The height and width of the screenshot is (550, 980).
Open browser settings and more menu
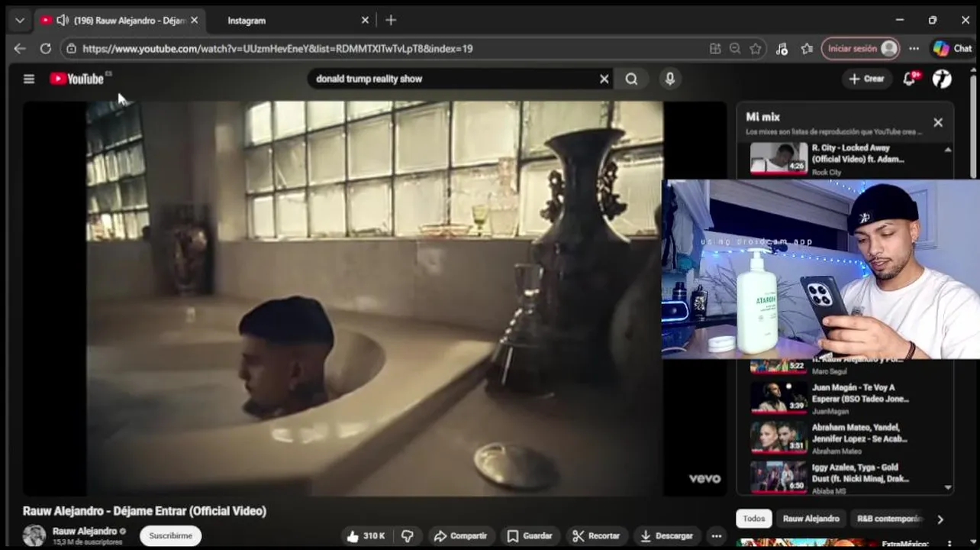point(914,48)
